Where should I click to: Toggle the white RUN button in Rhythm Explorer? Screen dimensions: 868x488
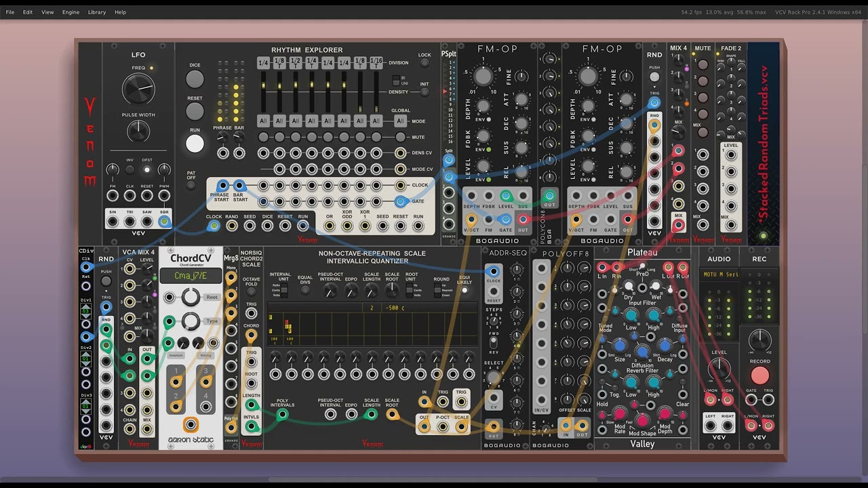coord(195,143)
